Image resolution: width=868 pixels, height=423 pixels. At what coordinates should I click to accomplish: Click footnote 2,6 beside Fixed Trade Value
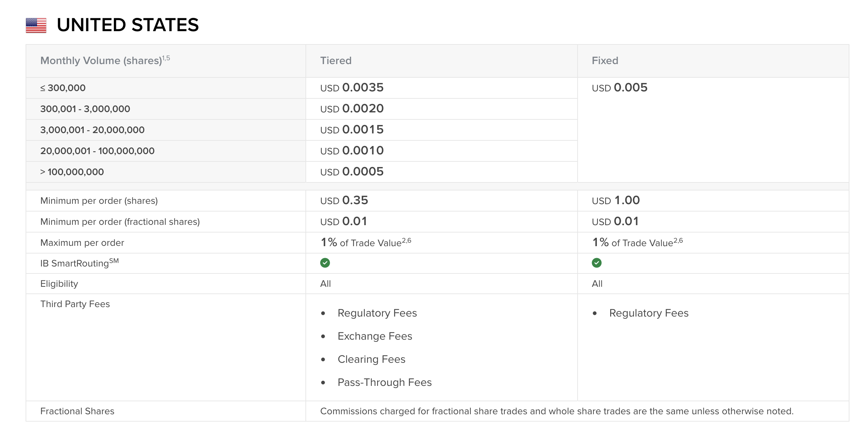tap(678, 241)
